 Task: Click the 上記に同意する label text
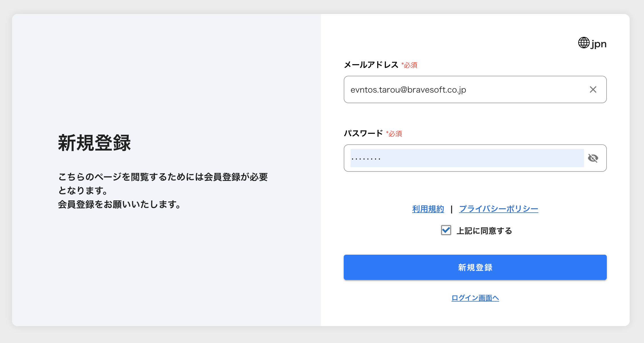coord(484,231)
